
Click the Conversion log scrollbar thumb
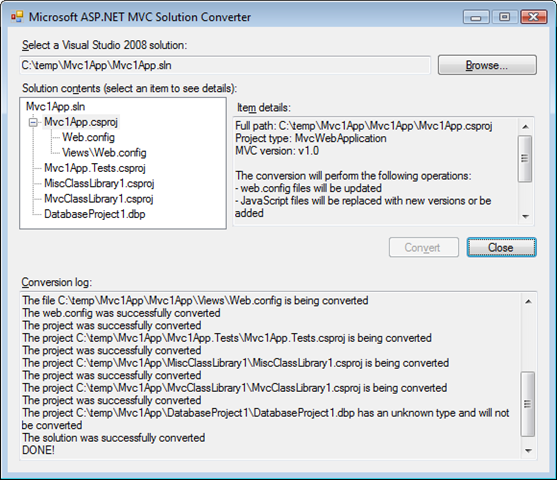pos(528,404)
